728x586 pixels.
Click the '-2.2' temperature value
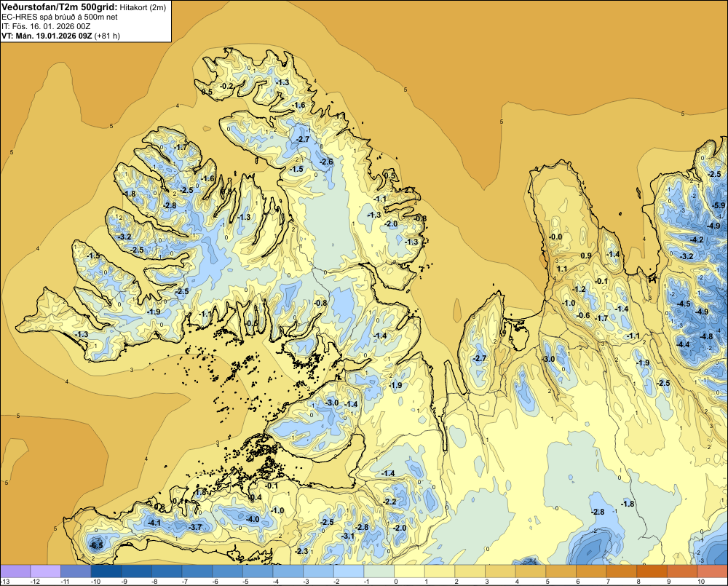pos(390,502)
